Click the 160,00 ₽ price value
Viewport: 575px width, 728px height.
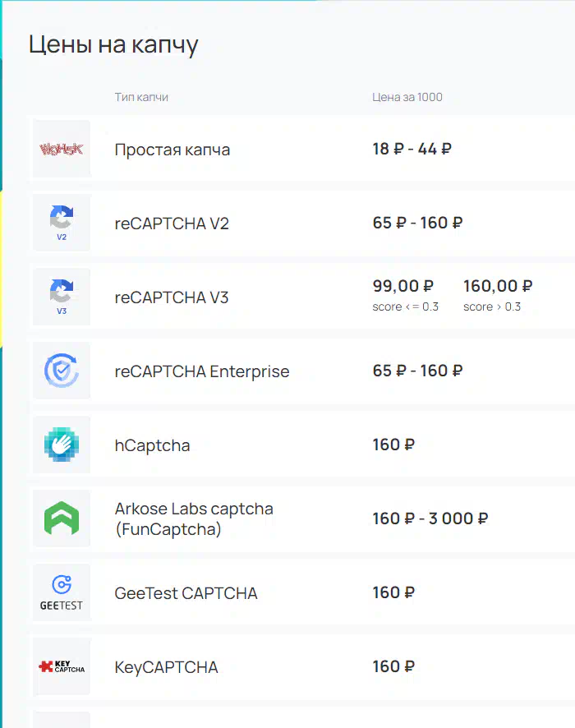point(498,286)
